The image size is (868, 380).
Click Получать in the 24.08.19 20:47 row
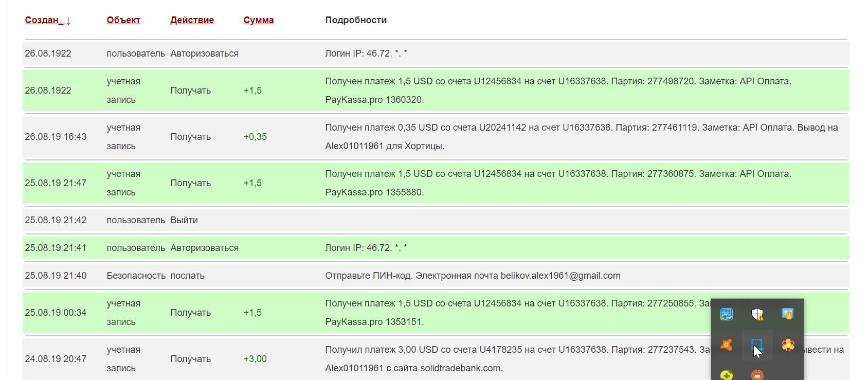point(191,359)
